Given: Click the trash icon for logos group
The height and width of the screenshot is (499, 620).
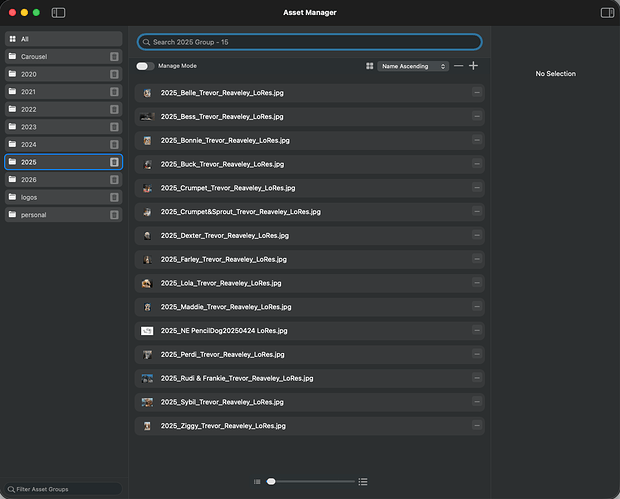Looking at the screenshot, I should [114, 197].
